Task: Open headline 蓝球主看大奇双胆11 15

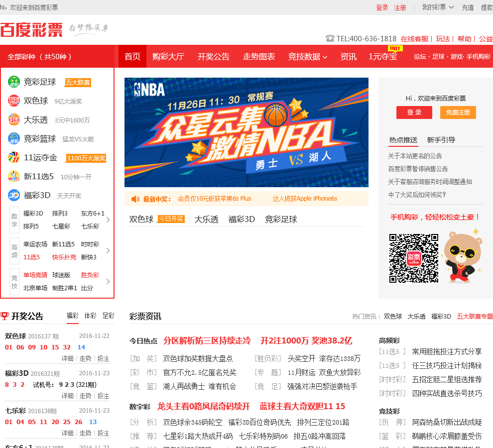Action: (x=302, y=406)
